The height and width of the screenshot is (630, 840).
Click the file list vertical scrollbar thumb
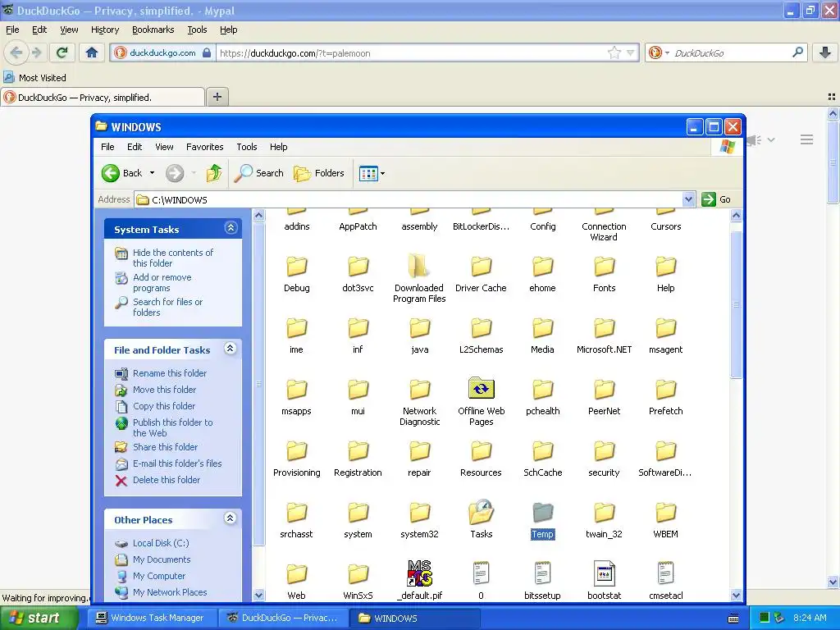tap(736, 304)
